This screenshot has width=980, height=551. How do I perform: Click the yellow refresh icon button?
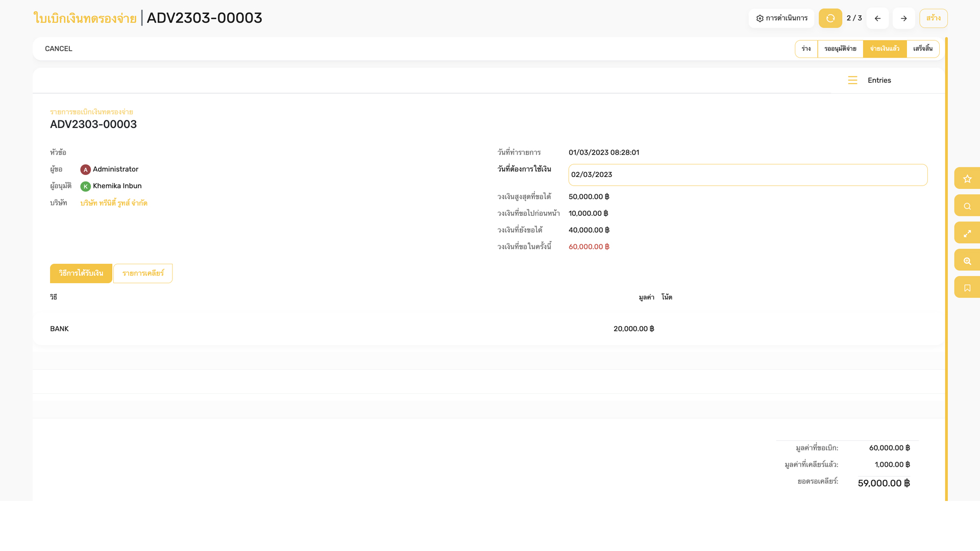point(830,18)
